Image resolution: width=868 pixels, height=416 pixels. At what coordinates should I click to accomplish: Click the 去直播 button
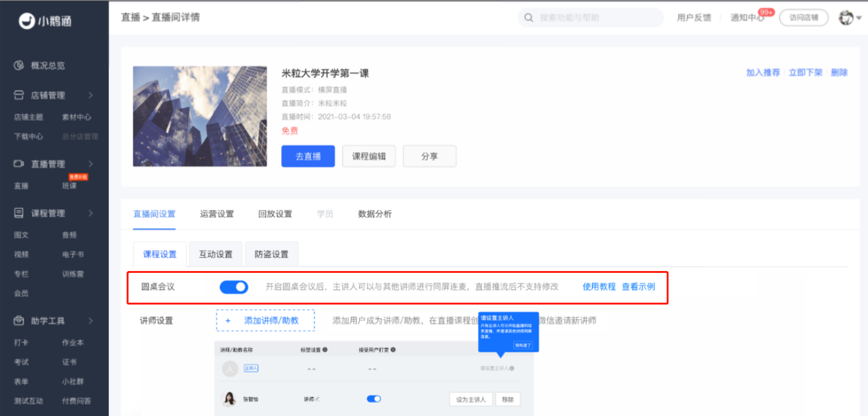coord(308,156)
